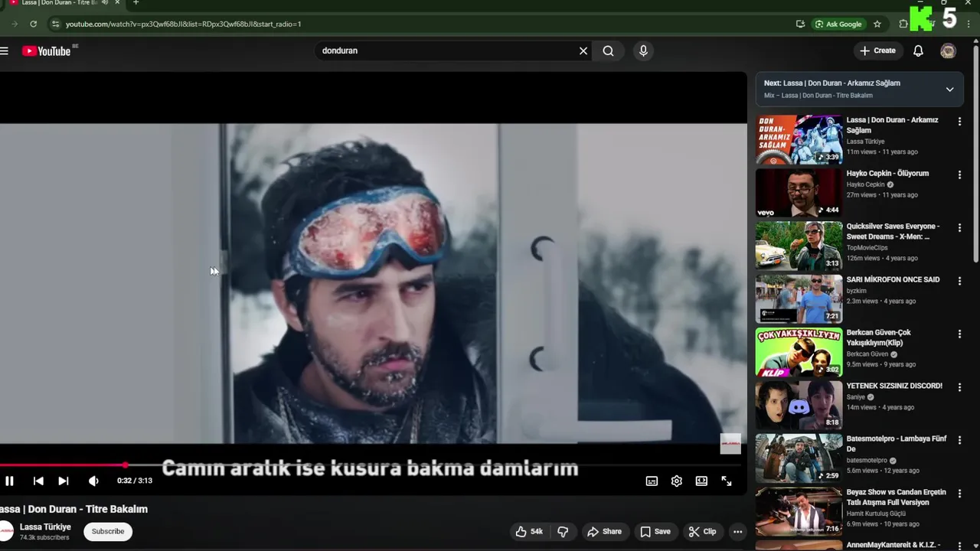
Task: Close the Lassa Don Duran tab
Action: 117,2
